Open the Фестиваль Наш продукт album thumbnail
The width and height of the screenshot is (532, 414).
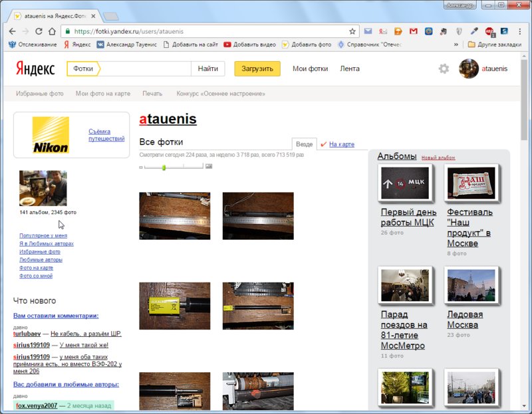coord(471,183)
